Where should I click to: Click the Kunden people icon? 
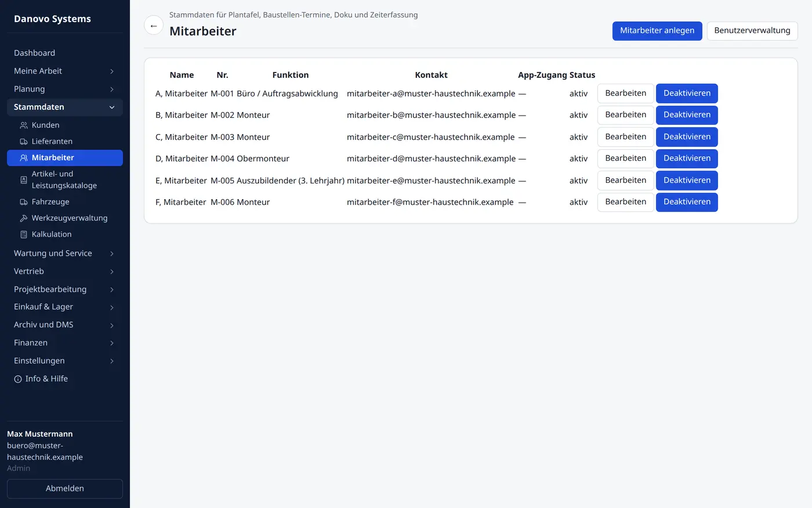24,125
